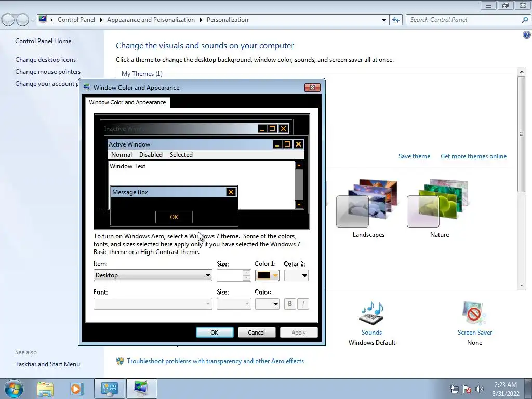Open Sounds settings icon
Screen dimensions: 532x399
click(371, 313)
